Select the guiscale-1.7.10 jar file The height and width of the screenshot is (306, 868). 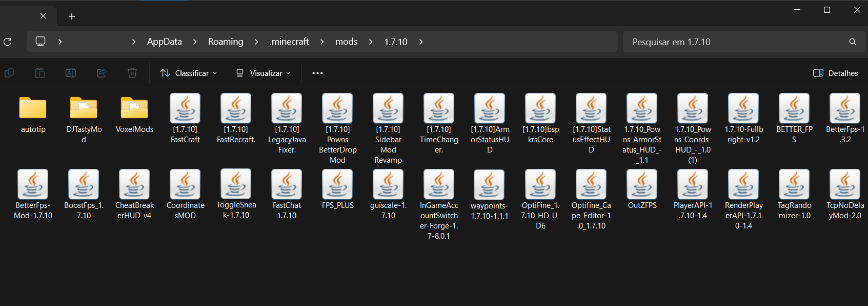tap(388, 195)
